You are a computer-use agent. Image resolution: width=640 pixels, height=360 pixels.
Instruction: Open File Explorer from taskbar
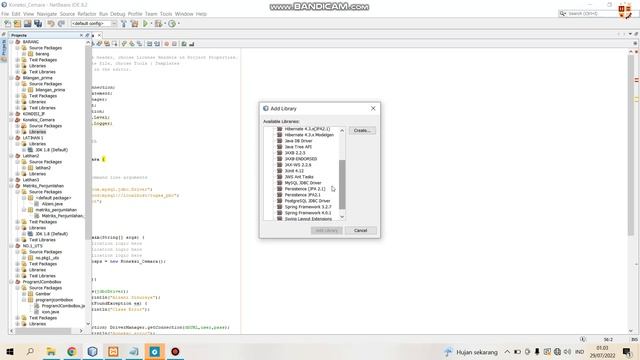(51, 351)
